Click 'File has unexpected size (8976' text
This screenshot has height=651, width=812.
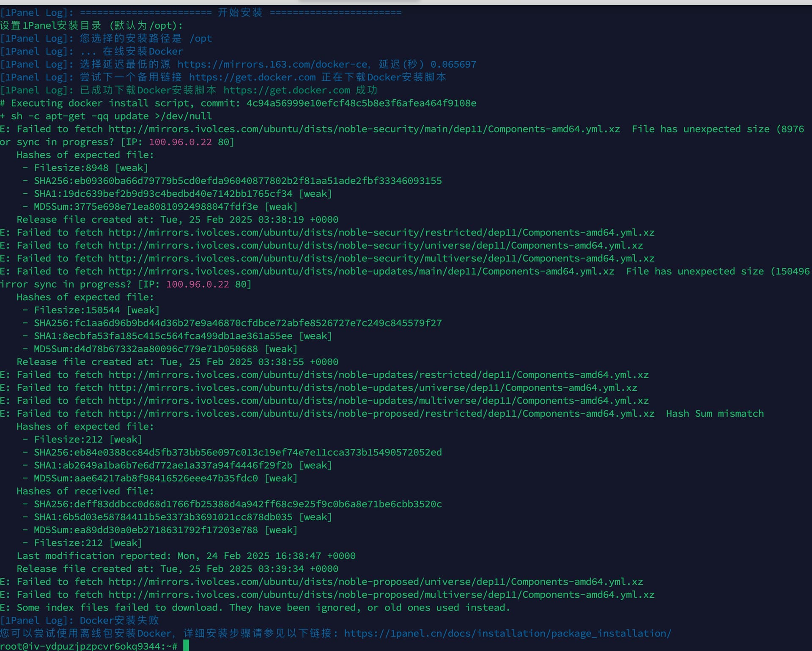pyautogui.click(x=718, y=129)
